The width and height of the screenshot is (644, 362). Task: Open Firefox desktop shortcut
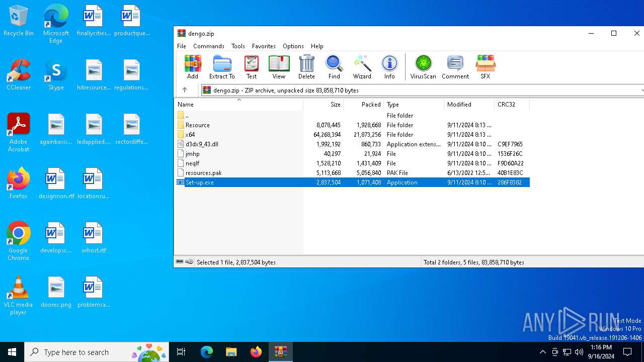click(x=19, y=183)
